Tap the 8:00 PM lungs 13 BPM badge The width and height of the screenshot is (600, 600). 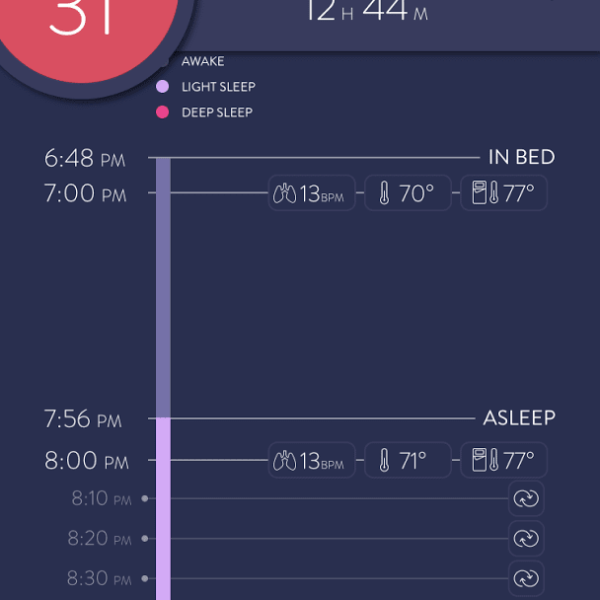tap(311, 460)
